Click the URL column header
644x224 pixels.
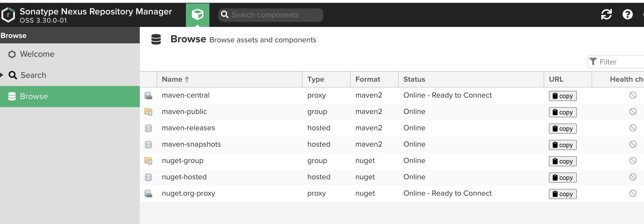(568, 79)
